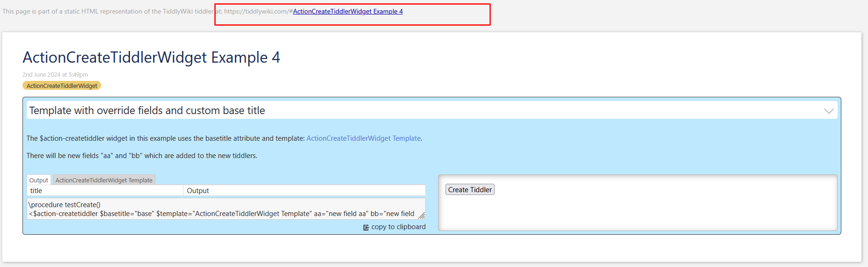Image resolution: width=868 pixels, height=267 pixels.
Task: Place cursor on the $action-createtiddler code line
Action: (221, 214)
